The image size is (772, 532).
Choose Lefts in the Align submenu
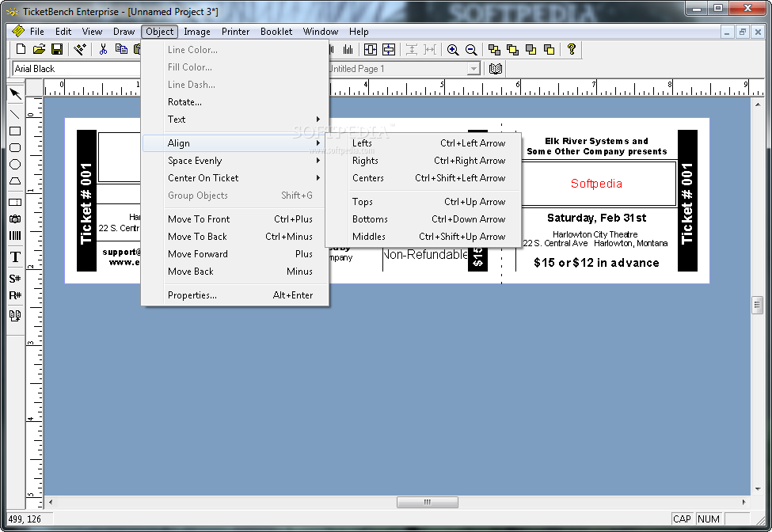point(423,142)
